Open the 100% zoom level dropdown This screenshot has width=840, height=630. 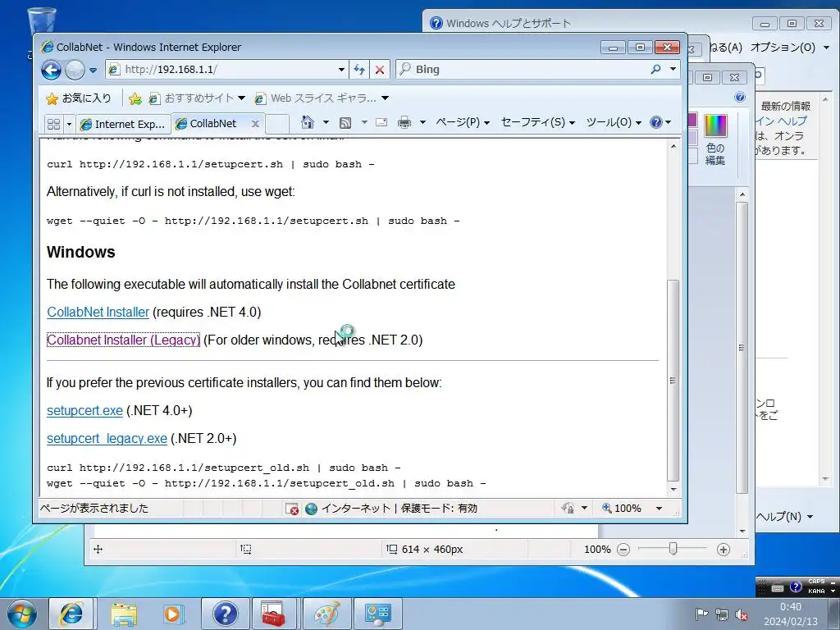659,509
